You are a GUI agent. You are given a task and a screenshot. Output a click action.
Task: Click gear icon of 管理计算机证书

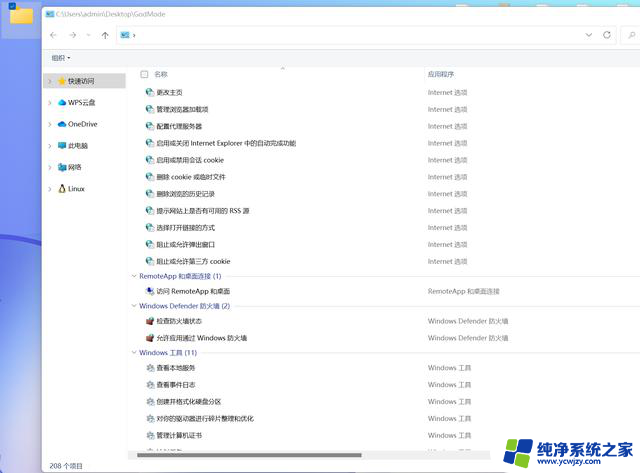(x=150, y=435)
